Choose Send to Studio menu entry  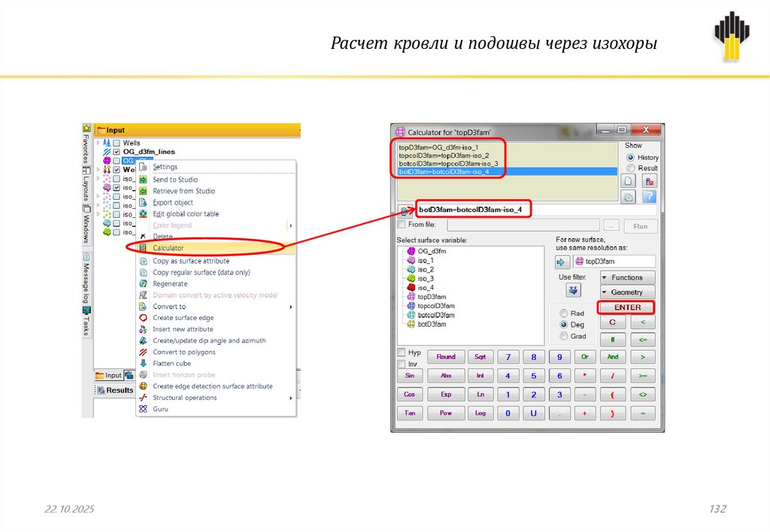[216, 180]
